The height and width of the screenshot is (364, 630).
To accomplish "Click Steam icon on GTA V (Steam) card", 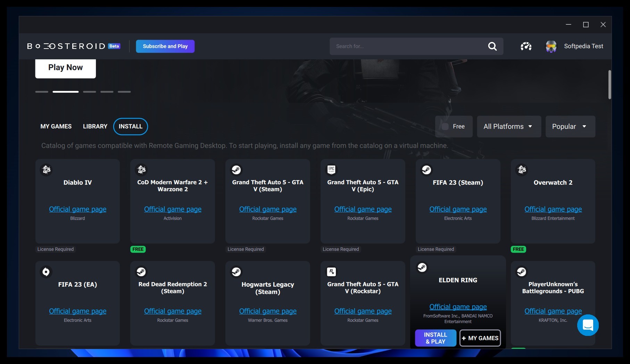I will tap(237, 170).
